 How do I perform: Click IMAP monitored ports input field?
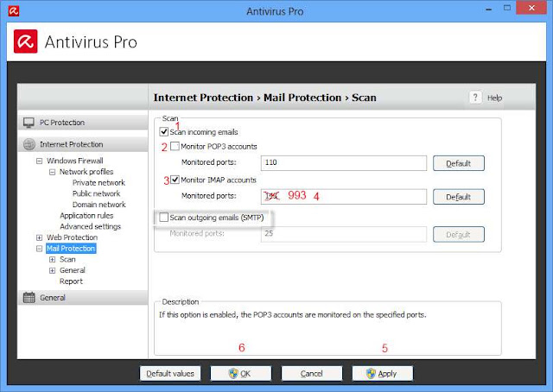pyautogui.click(x=344, y=196)
